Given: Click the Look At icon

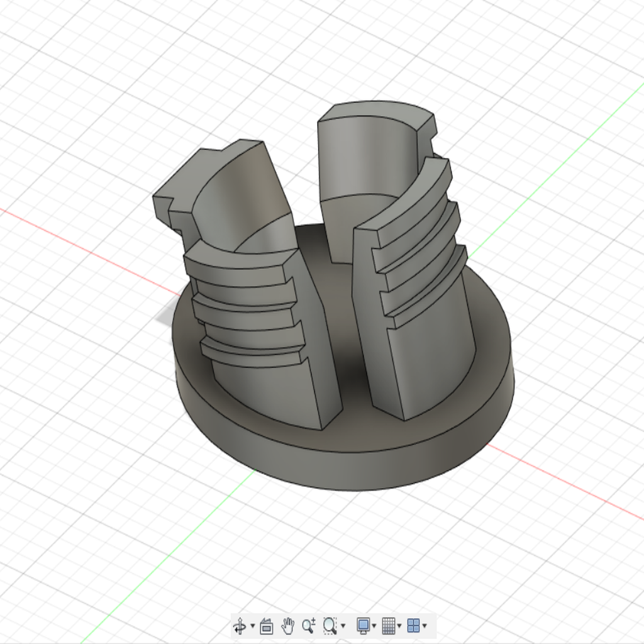Looking at the screenshot, I should point(267,626).
